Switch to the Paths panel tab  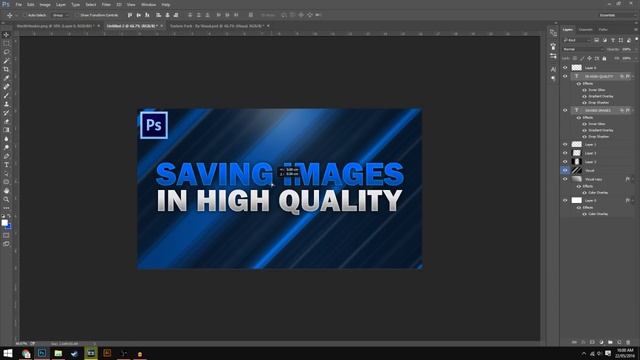603,30
